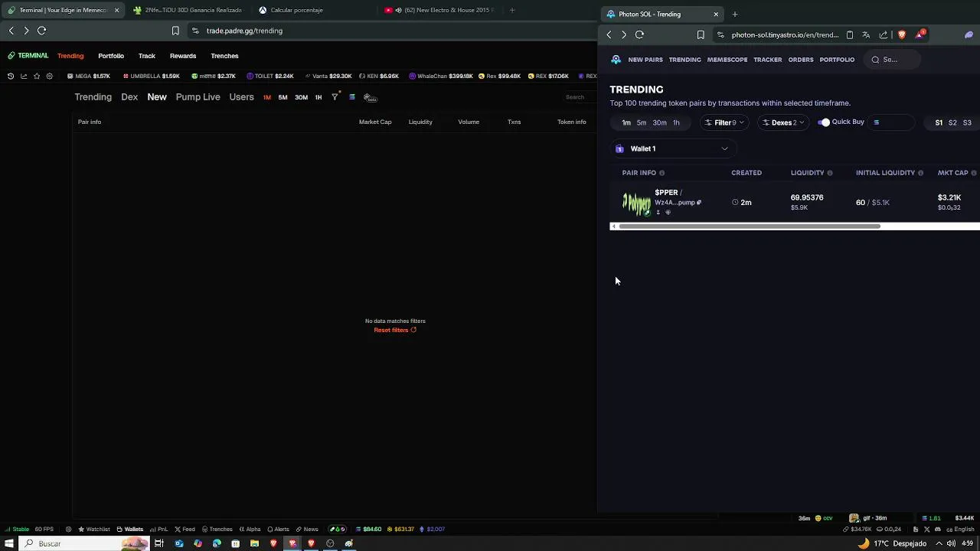This screenshot has height=551, width=980.
Task: Click the Padre trending search field
Action: pos(578,97)
